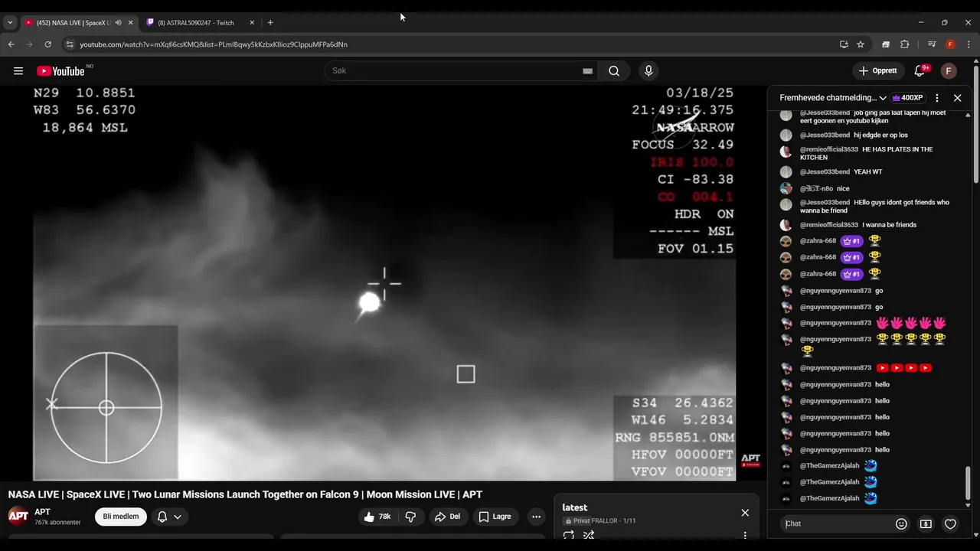Click the live chat scrollbar

[x=968, y=483]
